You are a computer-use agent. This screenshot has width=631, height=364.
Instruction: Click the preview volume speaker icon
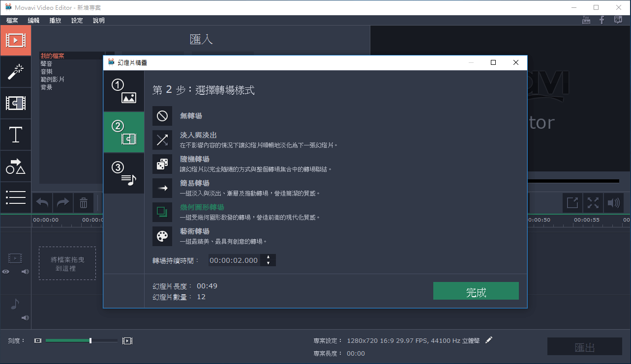[x=614, y=202]
